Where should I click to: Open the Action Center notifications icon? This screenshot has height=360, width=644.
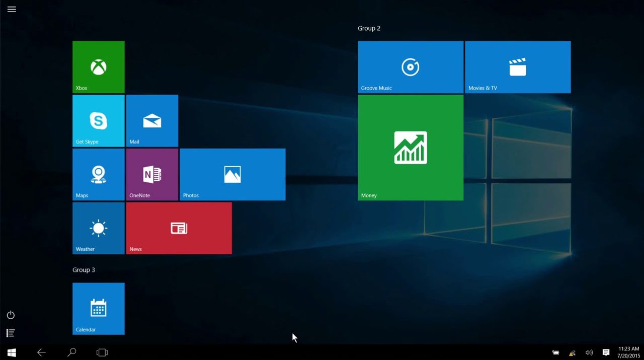606,352
